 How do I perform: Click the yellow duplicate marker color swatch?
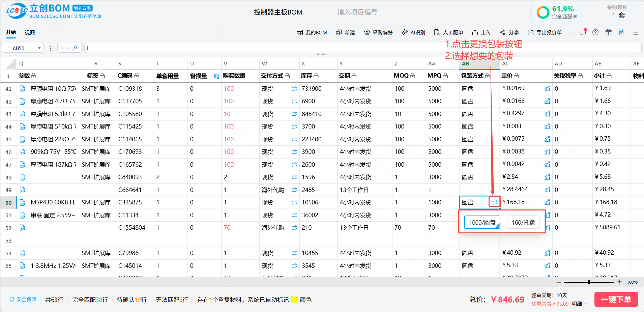(294, 300)
